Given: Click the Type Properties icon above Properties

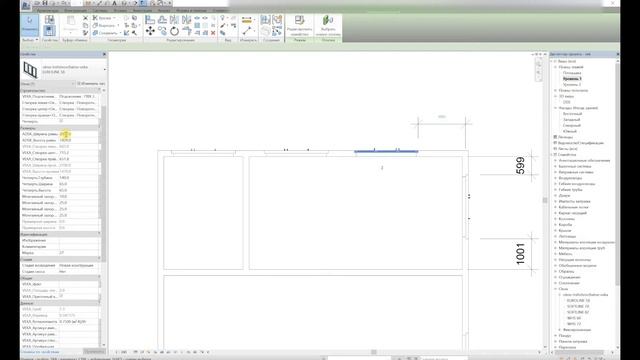Looking at the screenshot, I should [49, 19].
